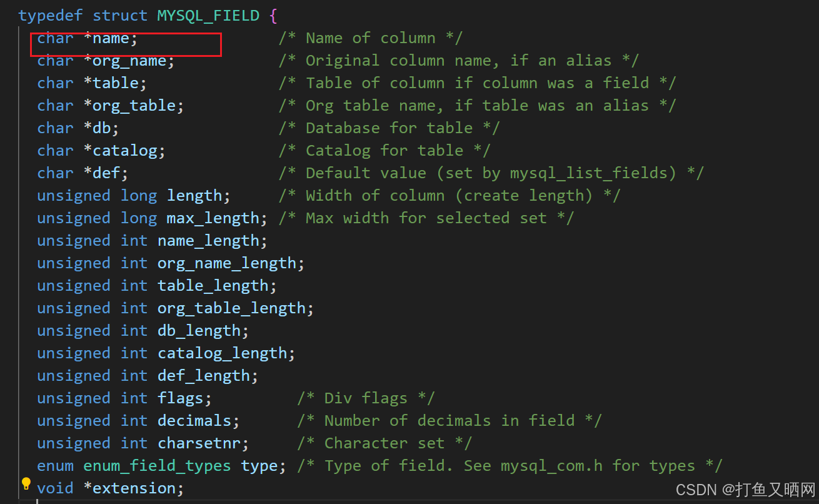The height and width of the screenshot is (504, 819).
Task: Click the decimals member
Action: click(194, 421)
